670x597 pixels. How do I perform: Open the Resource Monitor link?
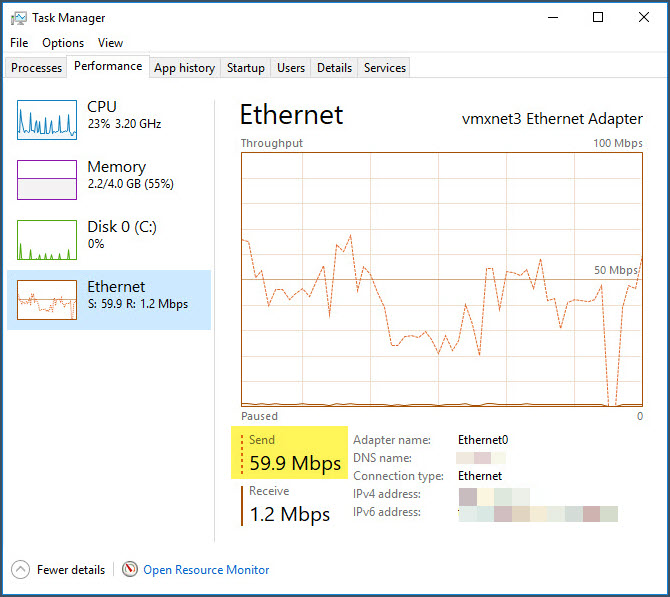tap(206, 570)
